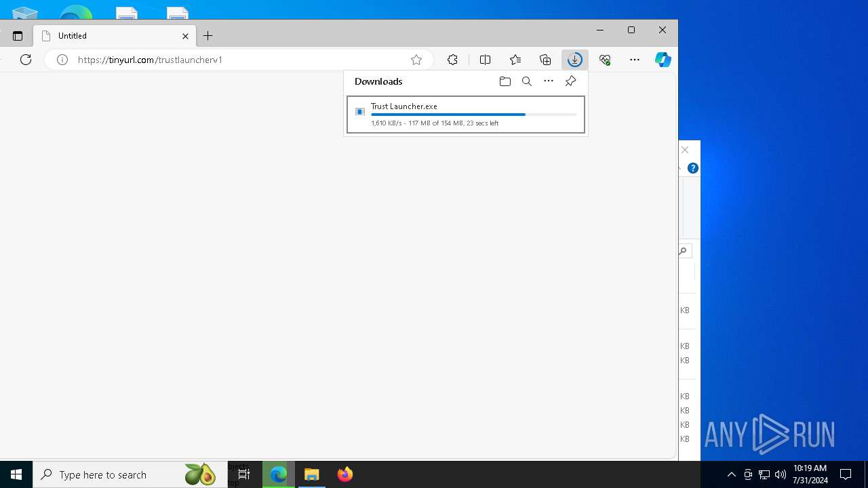Open the notification center icon
The height and width of the screenshot is (488, 868).
click(846, 474)
